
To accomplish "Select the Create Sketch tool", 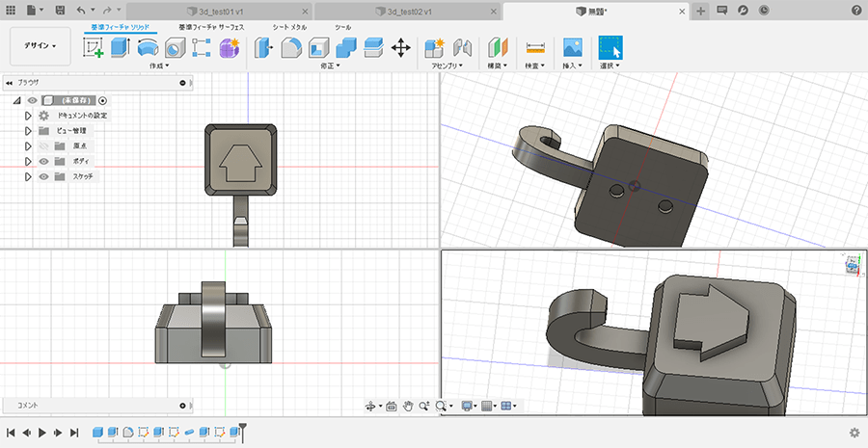I will tap(95, 48).
